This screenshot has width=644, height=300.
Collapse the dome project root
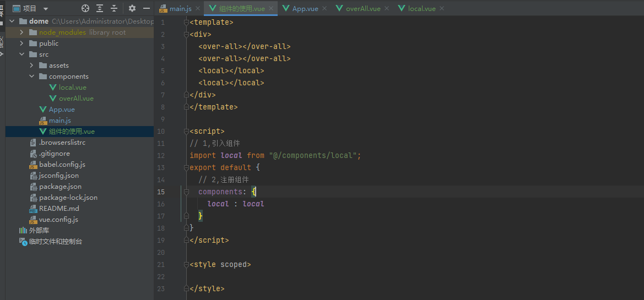(12, 21)
